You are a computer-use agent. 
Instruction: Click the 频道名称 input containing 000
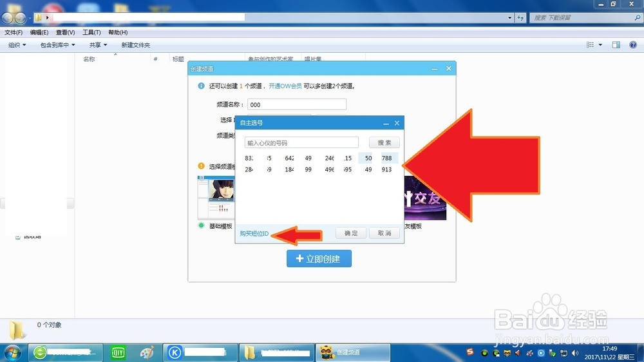[296, 104]
